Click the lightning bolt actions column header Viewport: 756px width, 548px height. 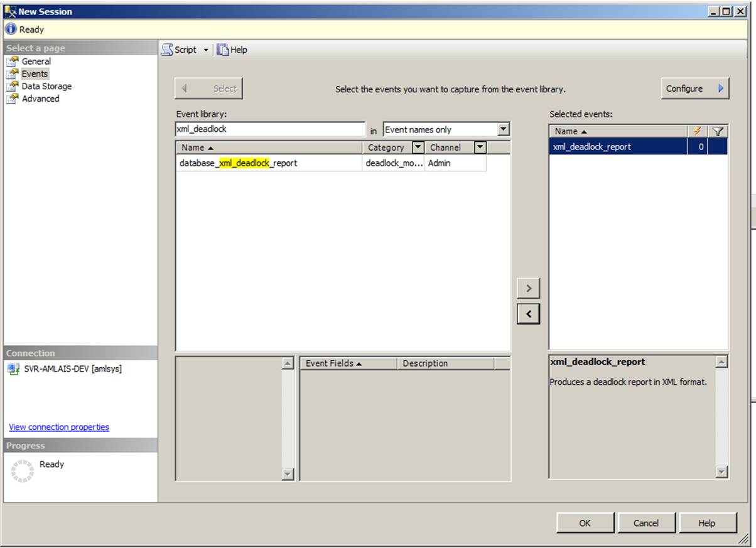(x=697, y=131)
